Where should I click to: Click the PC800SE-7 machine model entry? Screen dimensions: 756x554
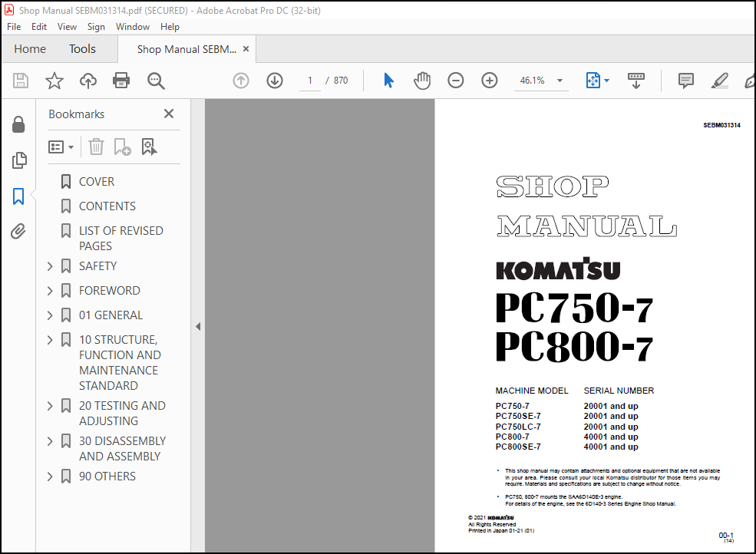coord(518,447)
